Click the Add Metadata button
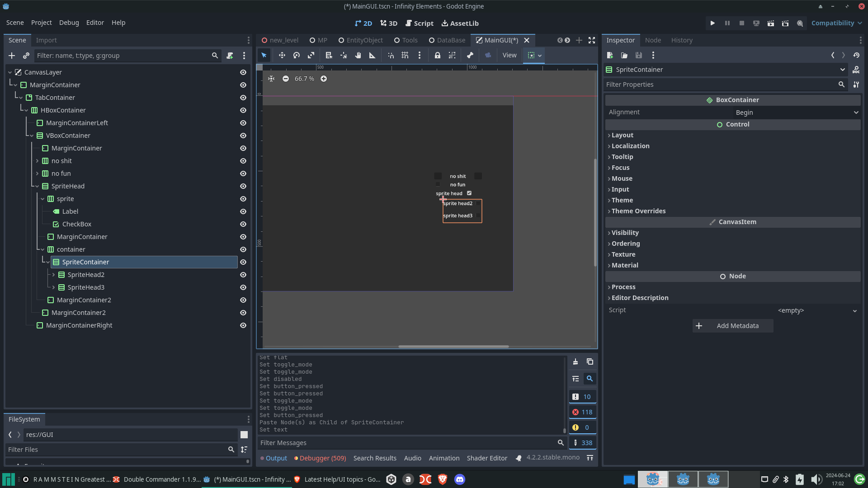868x488 pixels. [732, 325]
